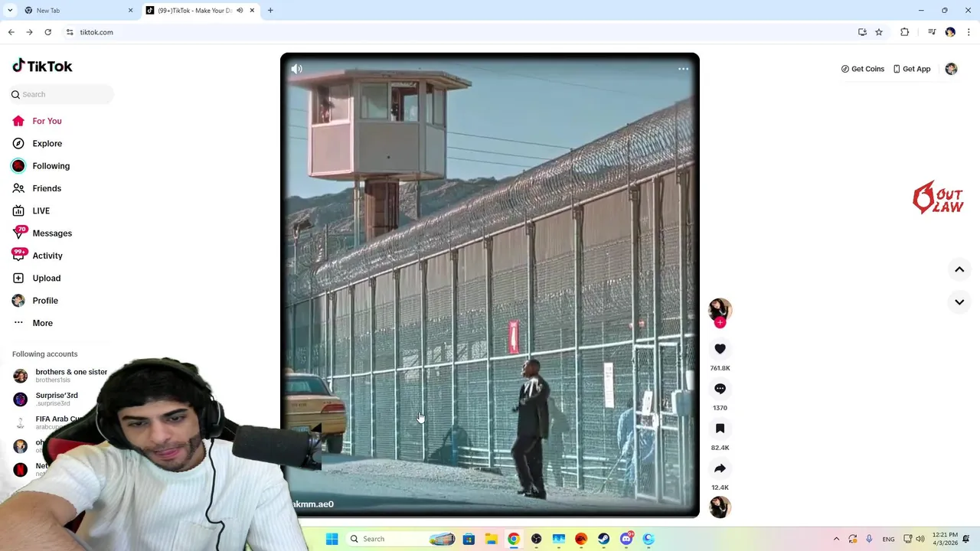Click the browser Forward arrow

[29, 32]
